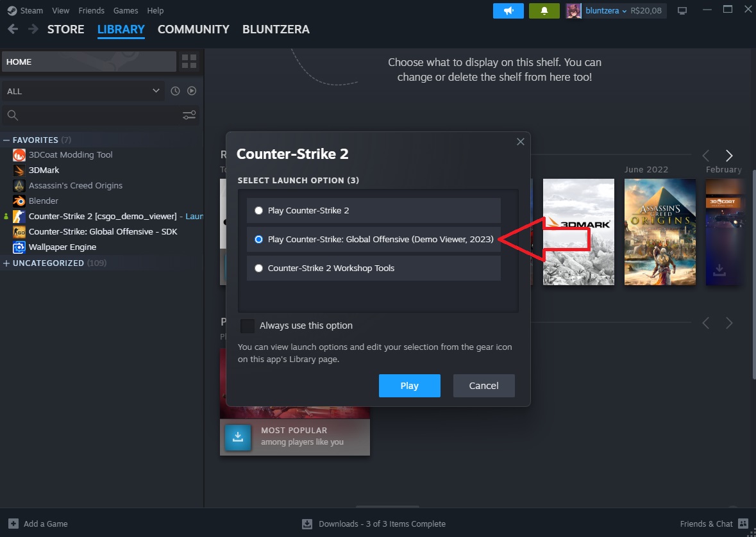The width and height of the screenshot is (756, 537).
Task: Click the ready-to-play filter icon
Action: point(192,91)
